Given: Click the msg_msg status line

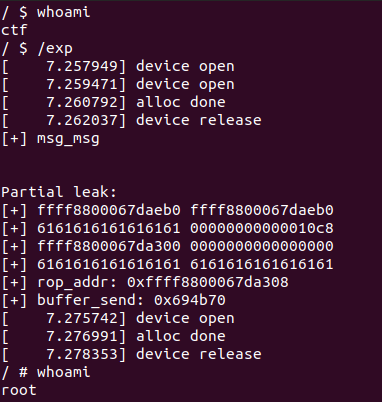Looking at the screenshot, I should pos(50,139).
